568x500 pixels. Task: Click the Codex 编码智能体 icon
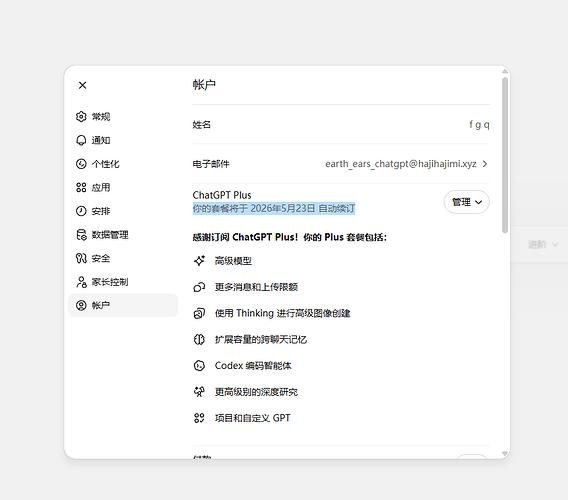pos(199,366)
